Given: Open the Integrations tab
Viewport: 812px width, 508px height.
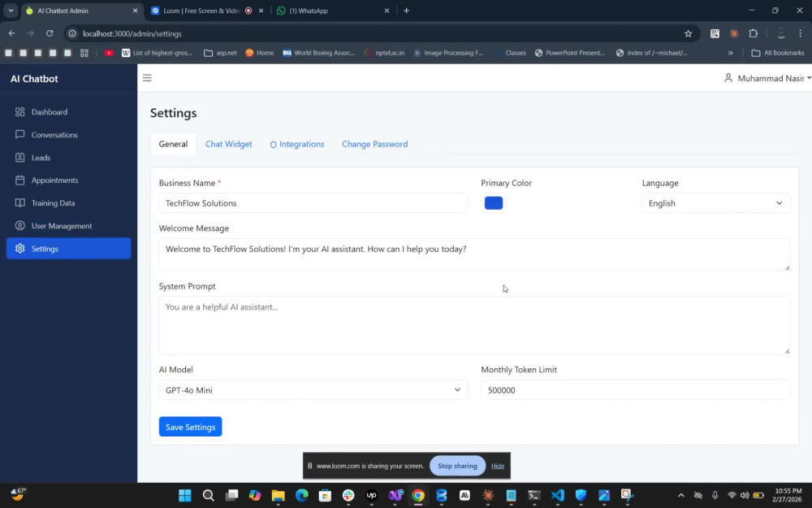Looking at the screenshot, I should 297,144.
